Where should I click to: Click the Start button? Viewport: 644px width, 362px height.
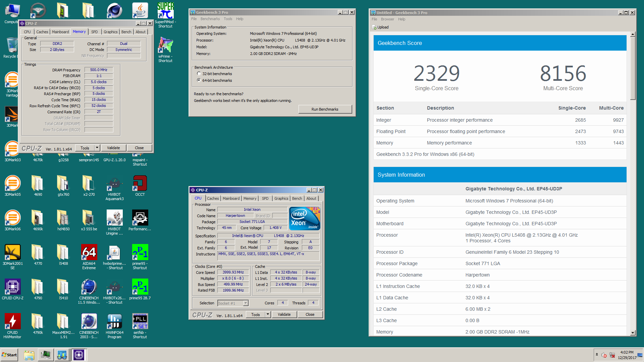[x=9, y=355]
